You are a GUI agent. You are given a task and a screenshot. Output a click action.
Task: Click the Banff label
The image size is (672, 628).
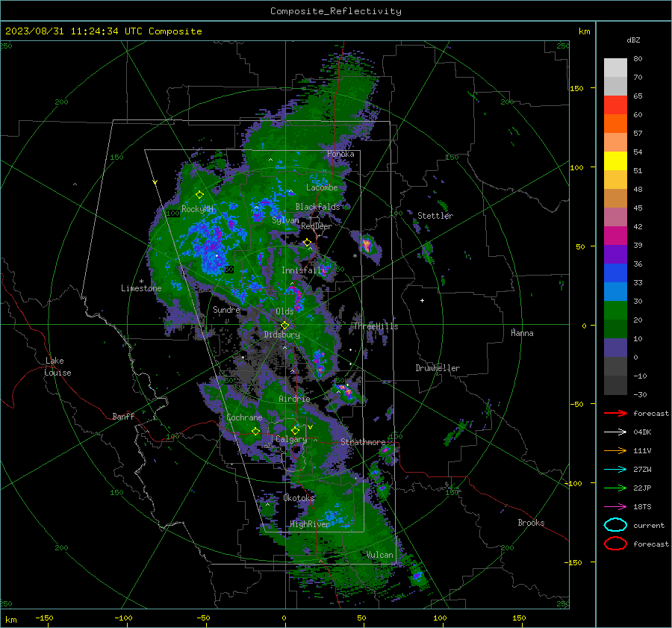point(123,416)
